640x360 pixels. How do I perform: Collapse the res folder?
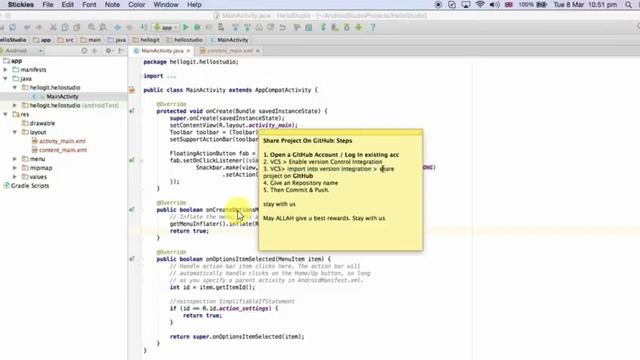pos(6,114)
